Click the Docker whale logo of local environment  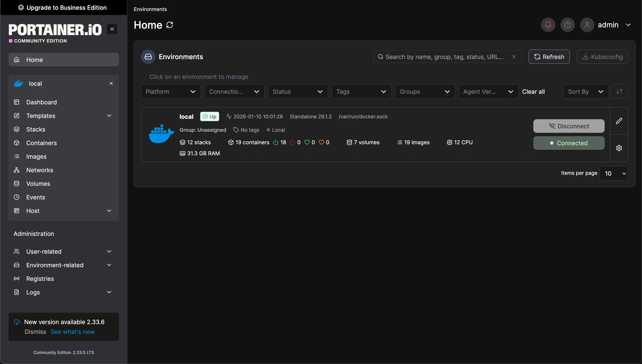pyautogui.click(x=161, y=134)
